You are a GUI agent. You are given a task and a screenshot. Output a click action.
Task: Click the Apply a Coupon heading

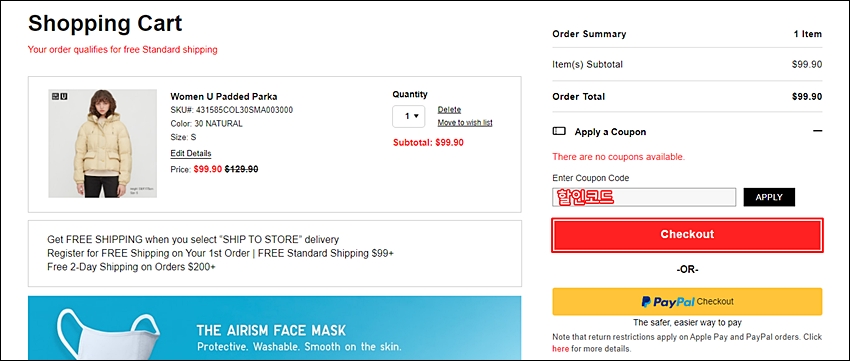coord(610,132)
